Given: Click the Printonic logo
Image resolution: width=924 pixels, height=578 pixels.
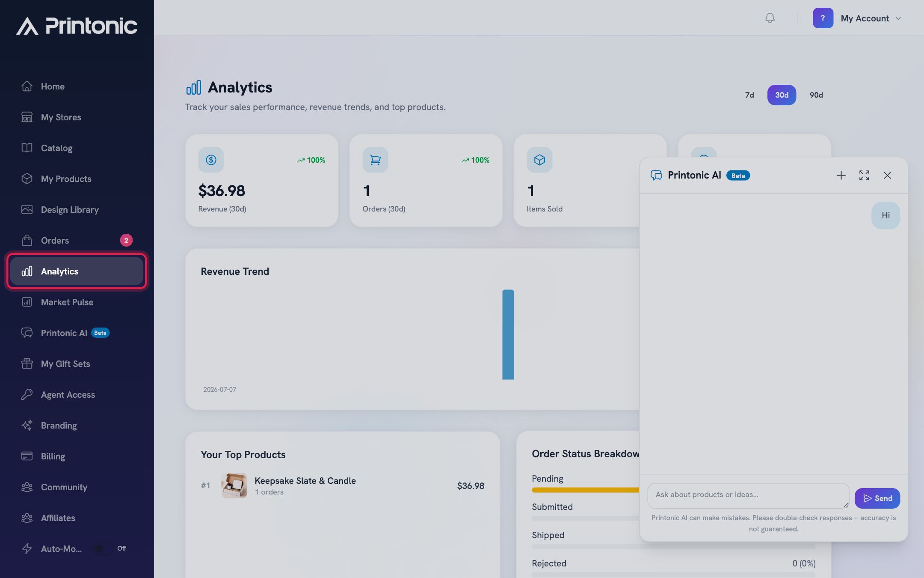Looking at the screenshot, I should [x=77, y=26].
